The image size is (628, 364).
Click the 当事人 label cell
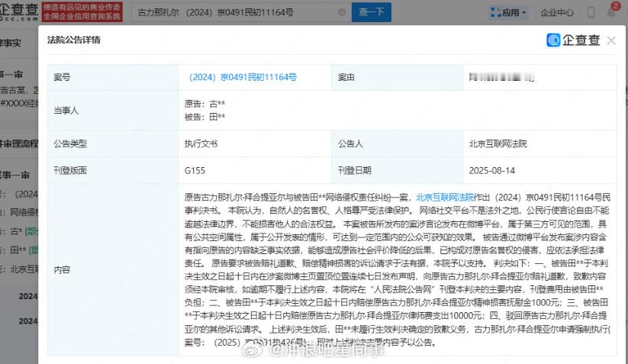click(113, 111)
